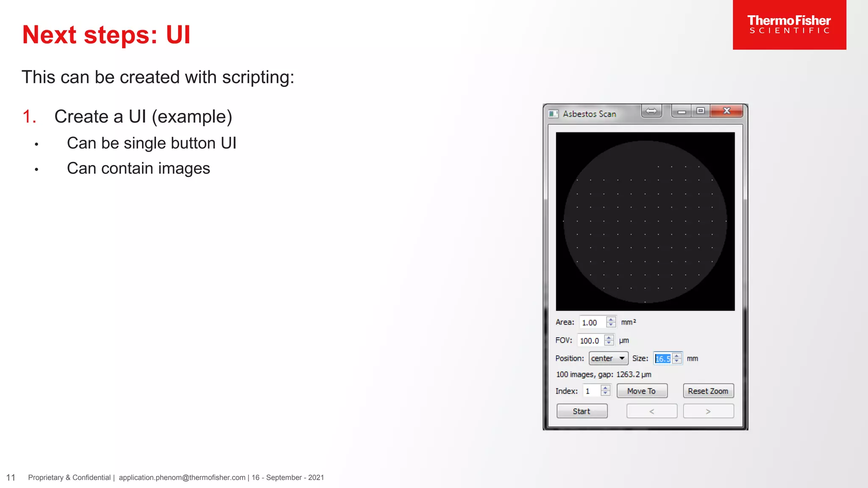
Task: Click the 'This can be created with scripting:' text
Action: (158, 78)
